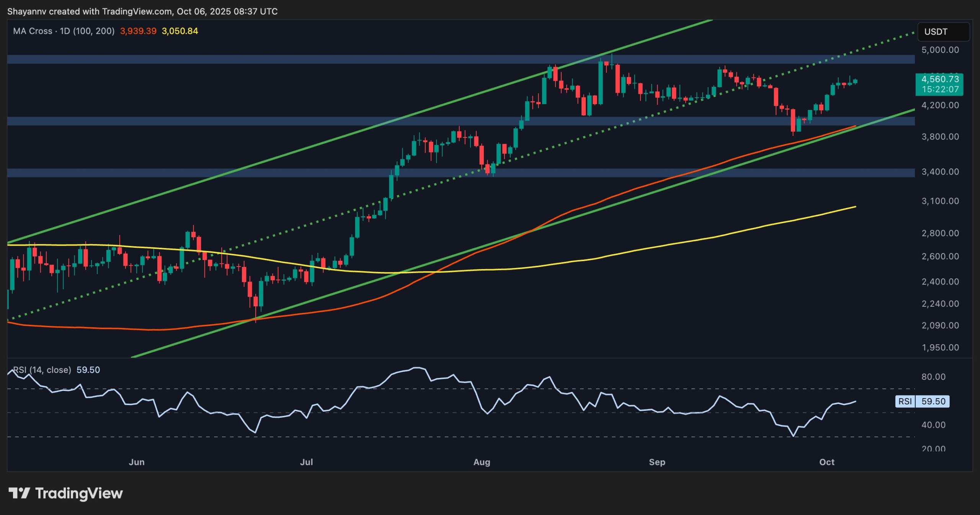
Task: Click the Aug label on the time axis
Action: [x=482, y=462]
